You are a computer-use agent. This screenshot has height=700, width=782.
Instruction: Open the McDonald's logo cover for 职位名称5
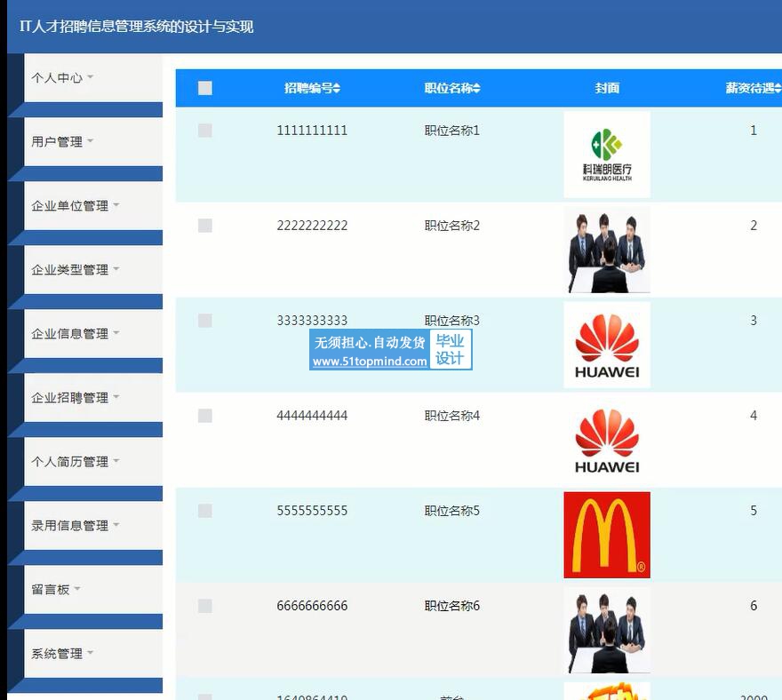[x=607, y=535]
